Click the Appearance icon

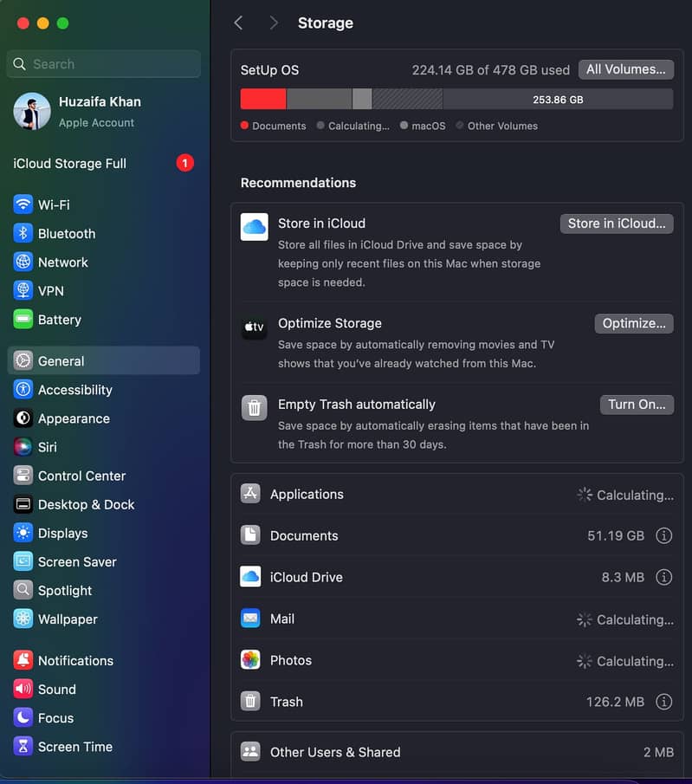[x=23, y=418]
